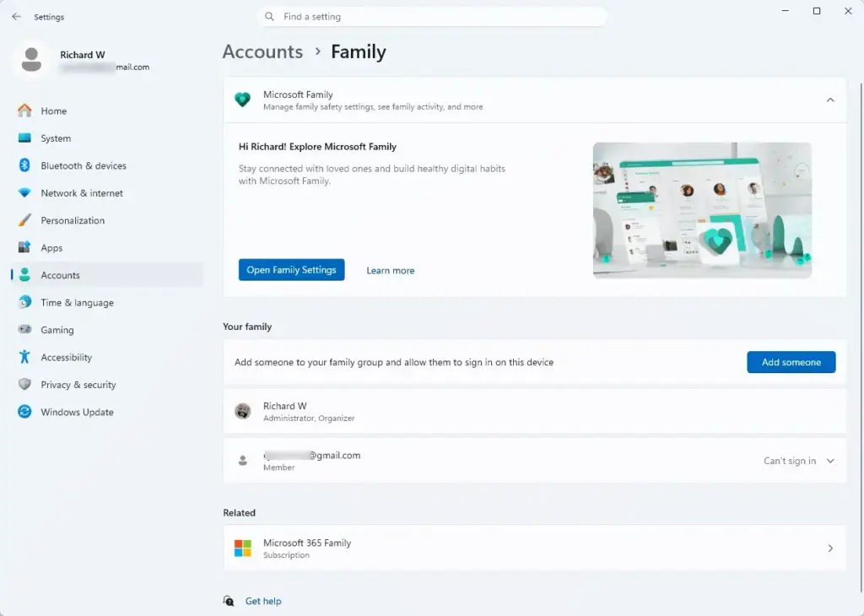Open System settings page
This screenshot has width=864, height=616.
click(x=107, y=138)
